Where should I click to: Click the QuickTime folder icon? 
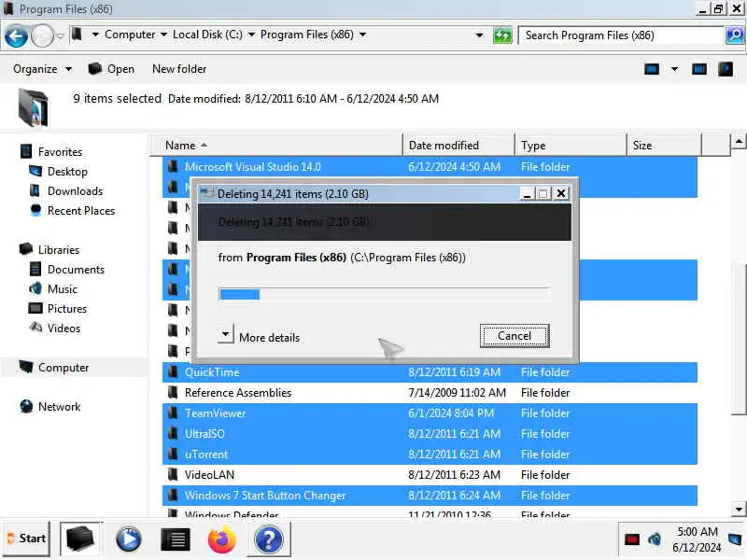click(x=173, y=372)
